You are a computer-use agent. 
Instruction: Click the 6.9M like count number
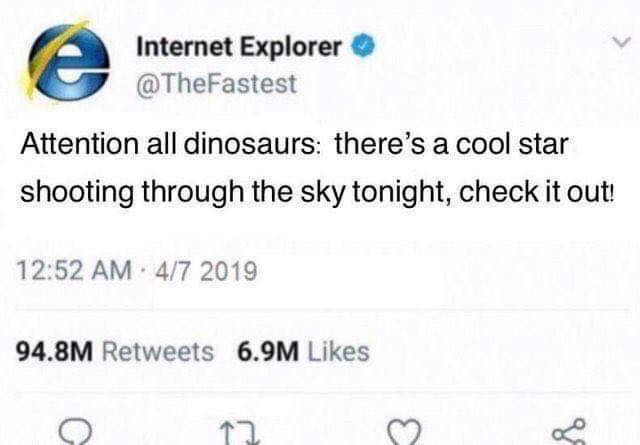coord(266,352)
